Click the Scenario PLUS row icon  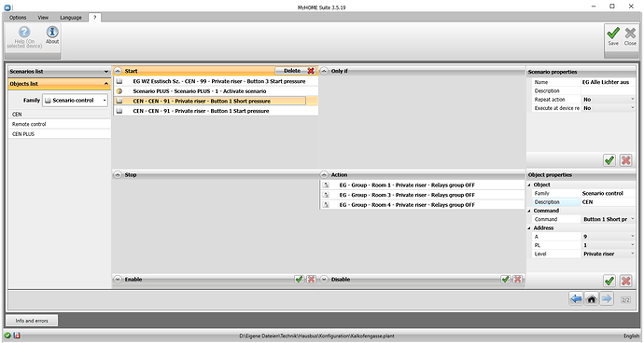coord(119,91)
